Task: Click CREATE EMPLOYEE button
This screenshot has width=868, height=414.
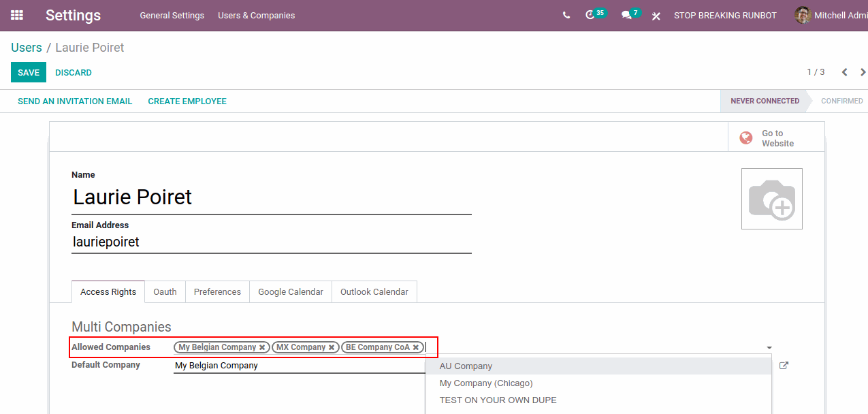Action: 187,101
